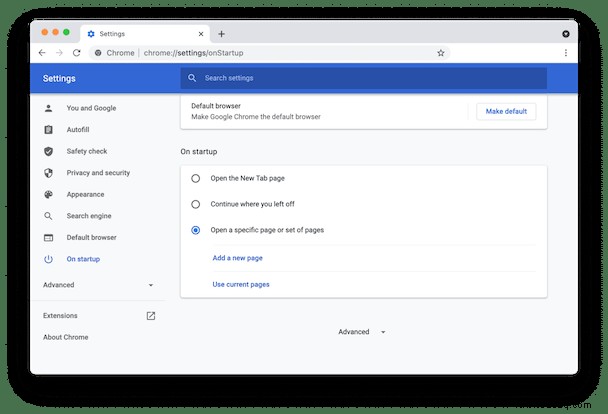Open Extensions external link icon

(x=151, y=316)
